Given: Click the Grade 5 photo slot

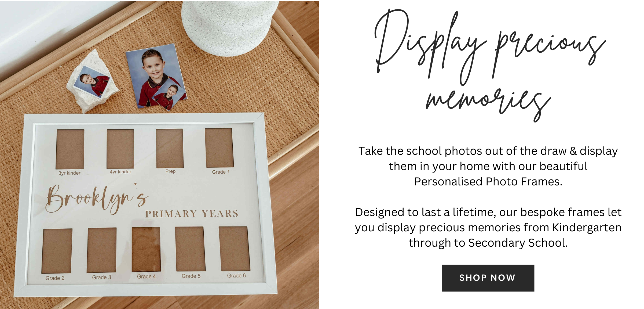Looking at the screenshot, I should pyautogui.click(x=190, y=249).
